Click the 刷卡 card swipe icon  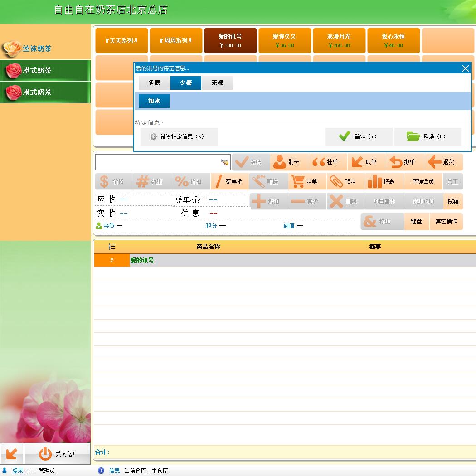point(280,162)
